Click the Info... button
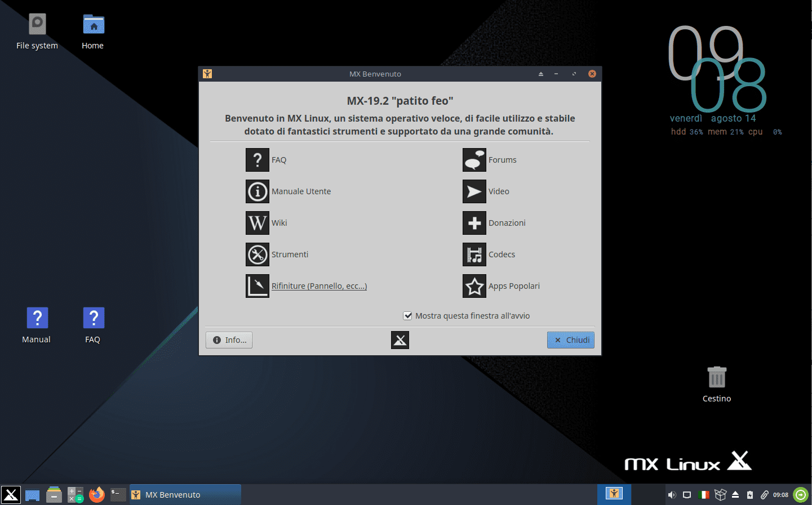The image size is (812, 505). pyautogui.click(x=229, y=340)
